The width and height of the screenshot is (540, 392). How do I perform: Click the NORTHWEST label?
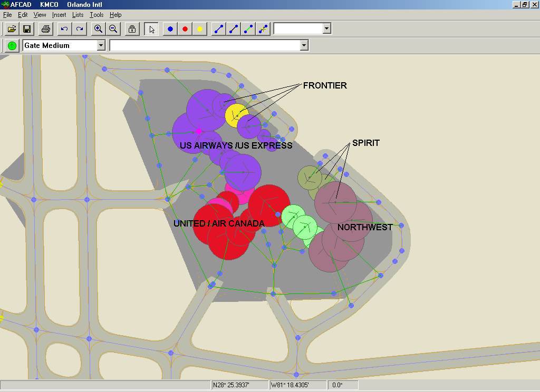click(365, 227)
